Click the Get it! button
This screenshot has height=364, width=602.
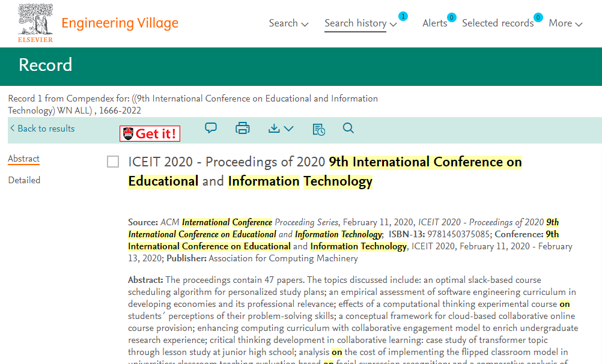click(x=150, y=133)
